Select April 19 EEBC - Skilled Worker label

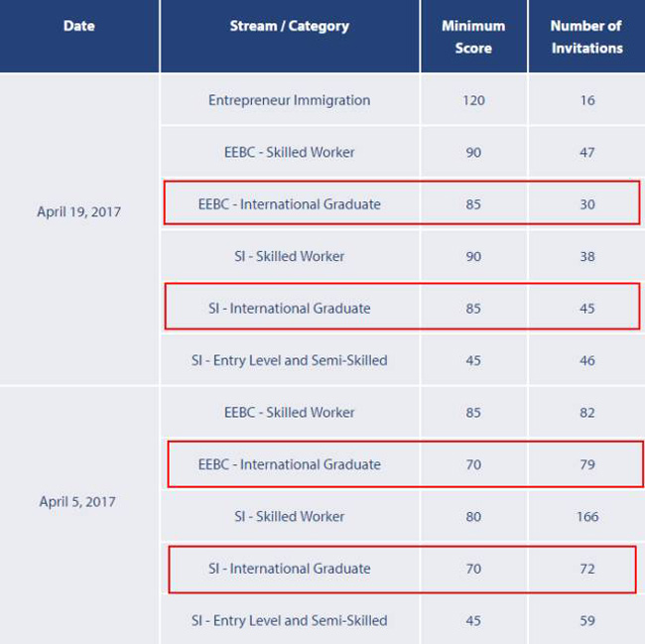tap(289, 153)
